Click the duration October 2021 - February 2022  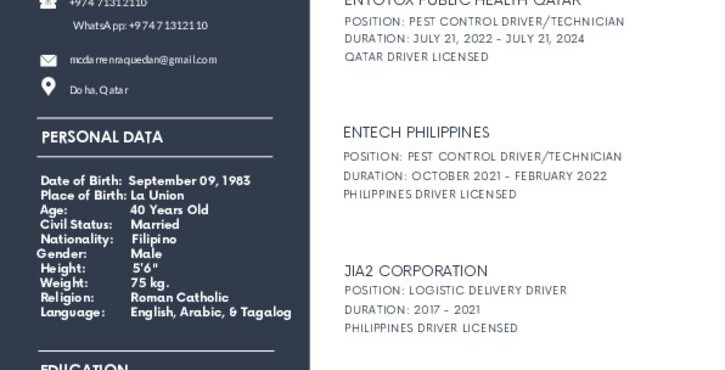(475, 176)
